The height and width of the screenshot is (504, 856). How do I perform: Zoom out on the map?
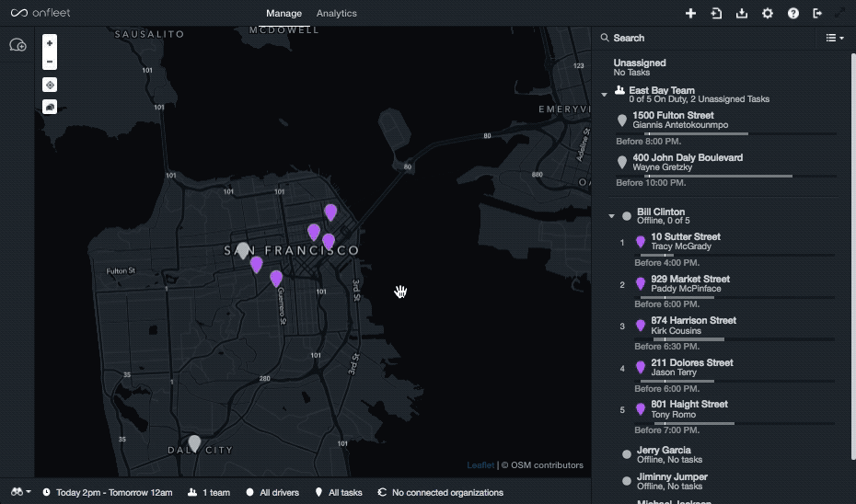point(50,62)
